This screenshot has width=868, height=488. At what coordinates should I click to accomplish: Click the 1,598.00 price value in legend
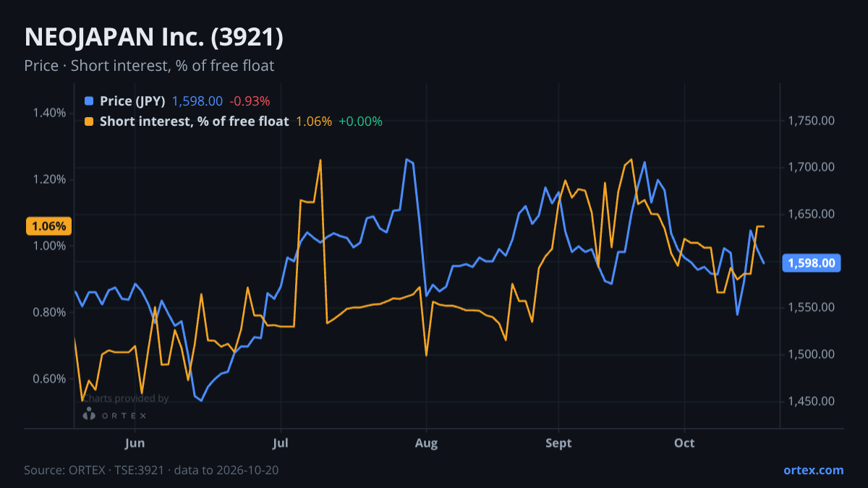[197, 101]
